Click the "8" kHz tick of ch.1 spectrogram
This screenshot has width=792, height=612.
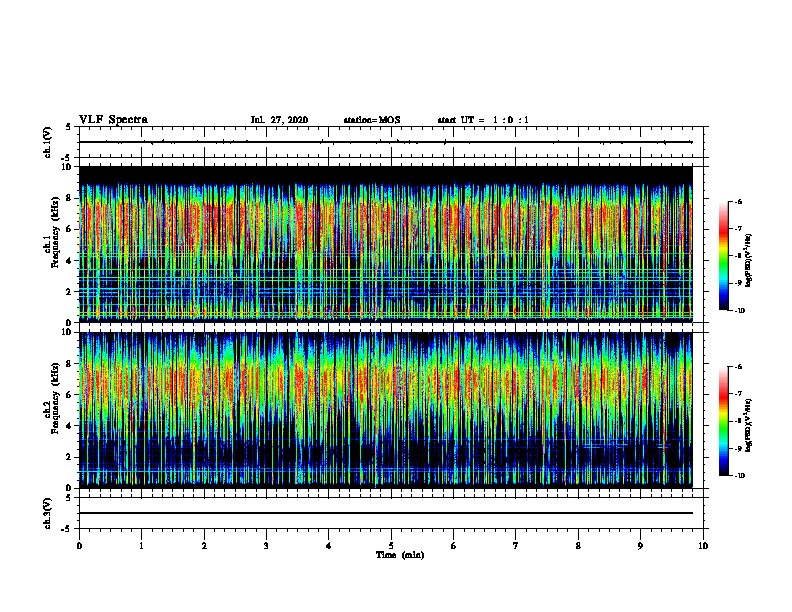pyautogui.click(x=70, y=198)
